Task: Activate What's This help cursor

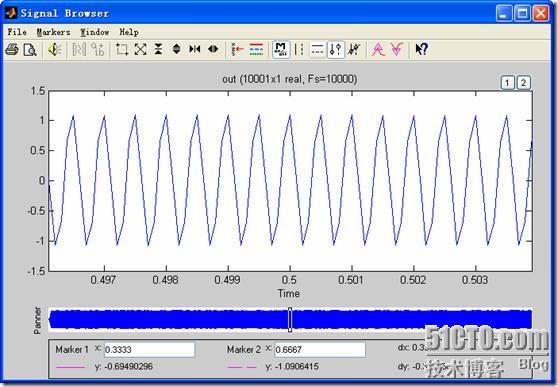Action: (421, 49)
